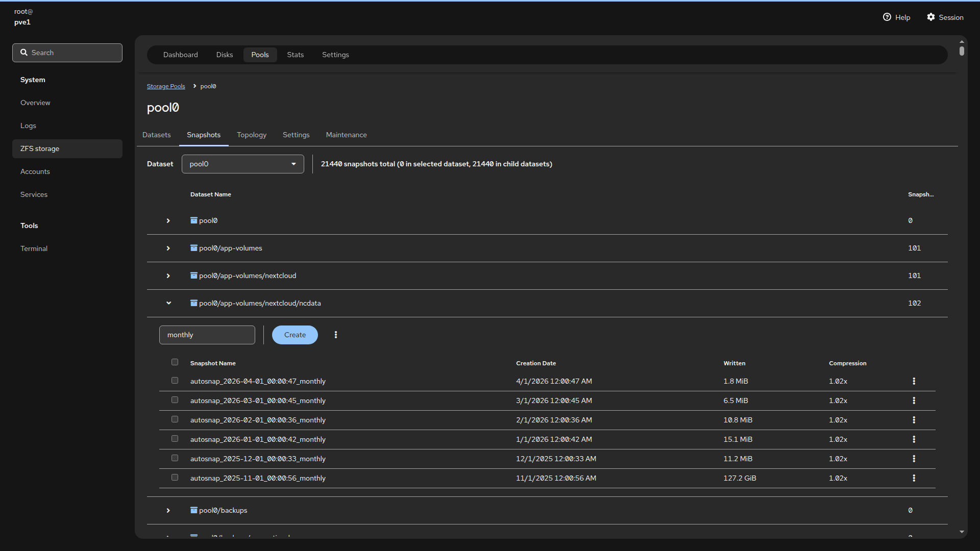Follow the Storage Pools breadcrumb link
980x551 pixels.
click(x=166, y=86)
